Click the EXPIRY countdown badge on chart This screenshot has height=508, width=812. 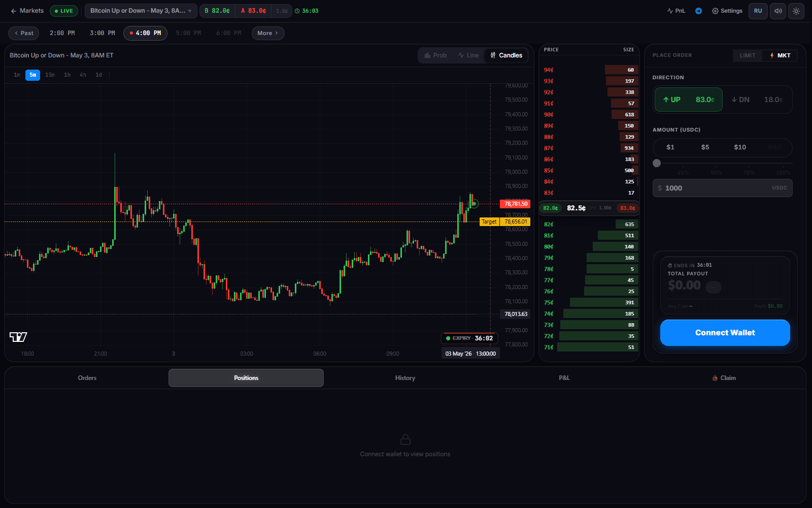[469, 338]
